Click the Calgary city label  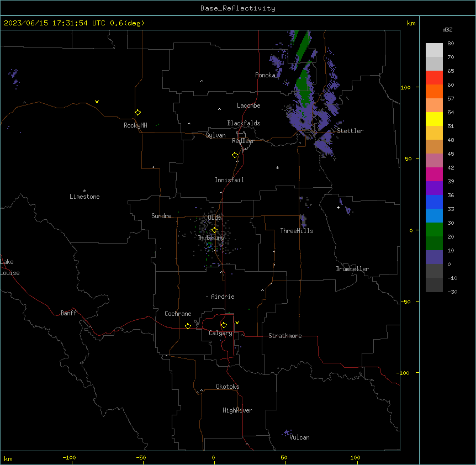[220, 333]
